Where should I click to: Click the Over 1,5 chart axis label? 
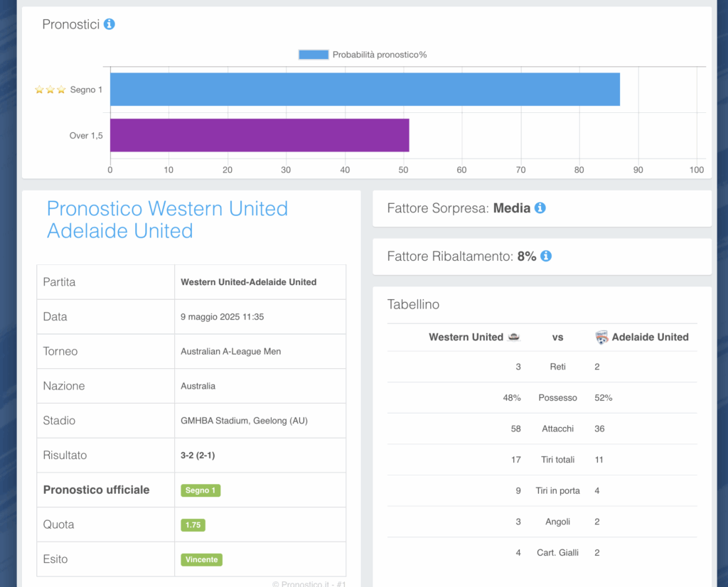tap(86, 136)
